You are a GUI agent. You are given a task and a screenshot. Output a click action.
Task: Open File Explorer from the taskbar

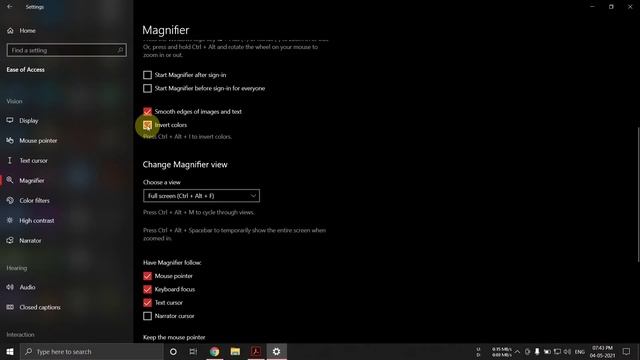point(235,351)
